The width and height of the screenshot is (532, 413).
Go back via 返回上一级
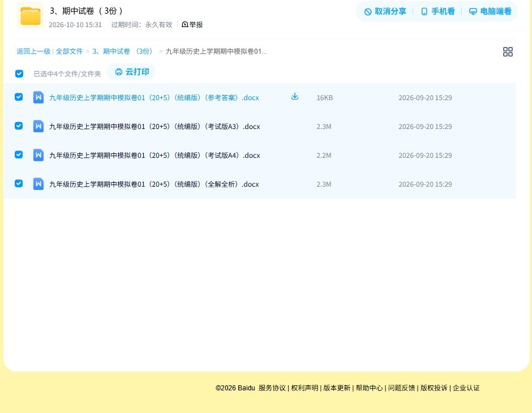coord(33,51)
